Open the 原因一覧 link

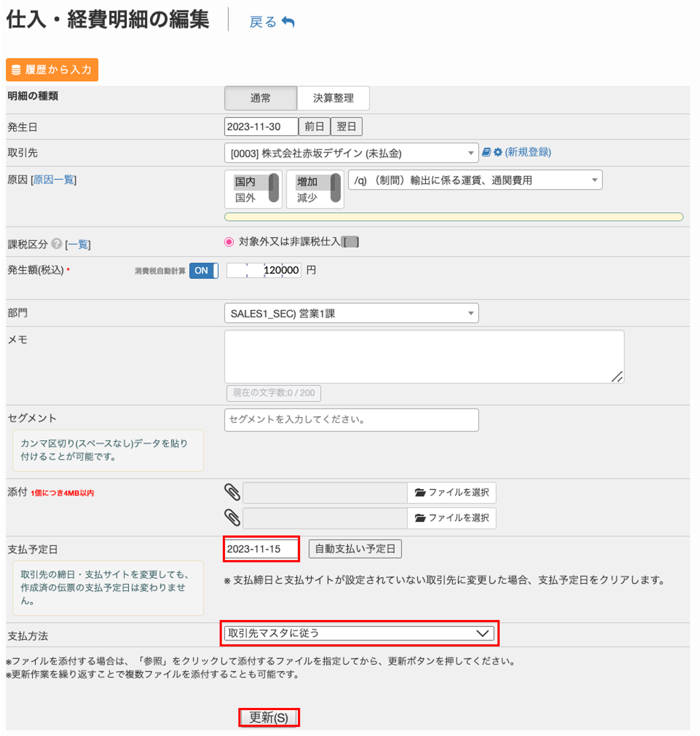[53, 180]
